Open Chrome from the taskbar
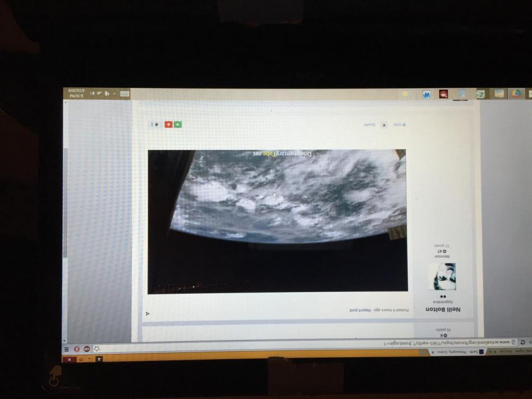The height and width of the screenshot is (399, 532). coord(517,94)
